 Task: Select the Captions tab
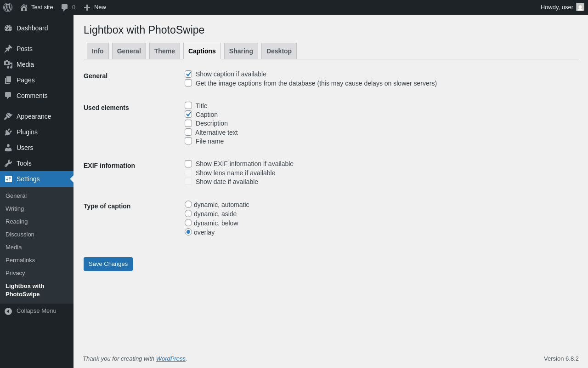pyautogui.click(x=202, y=51)
